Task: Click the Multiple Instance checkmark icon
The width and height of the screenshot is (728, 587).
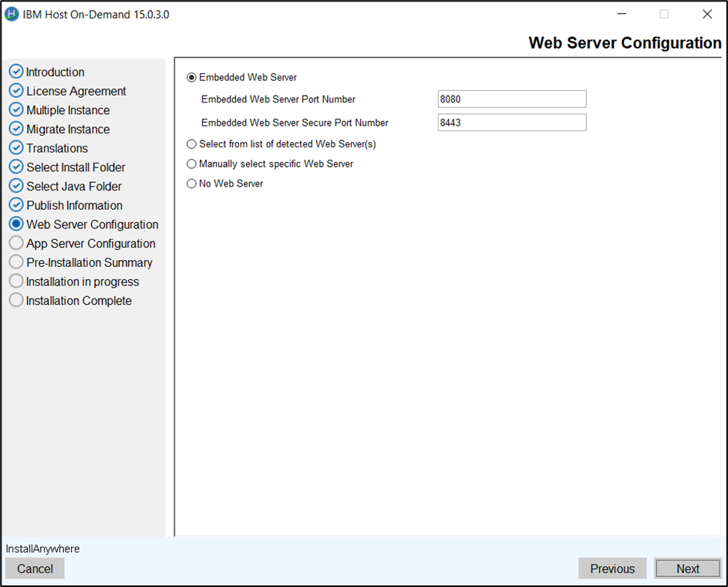Action: 16,110
